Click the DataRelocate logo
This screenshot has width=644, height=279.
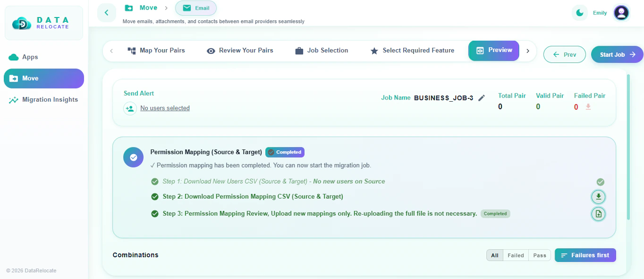coord(43,23)
